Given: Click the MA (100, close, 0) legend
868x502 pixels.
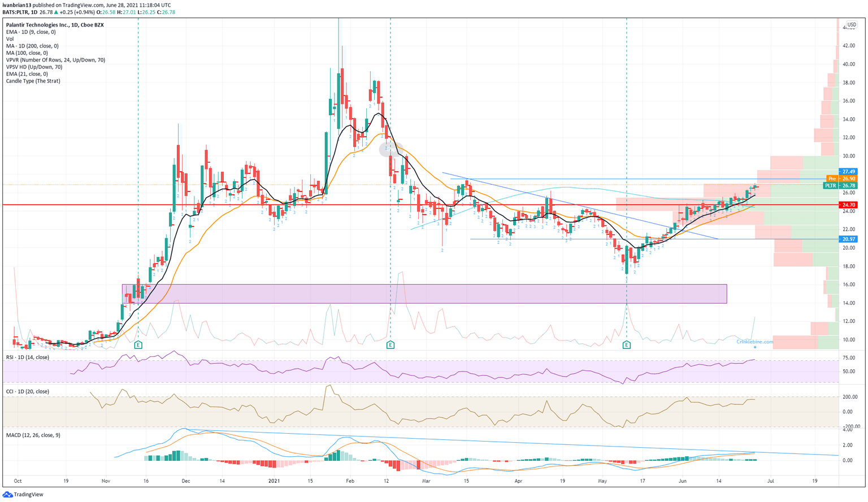Looking at the screenshot, I should pyautogui.click(x=27, y=53).
